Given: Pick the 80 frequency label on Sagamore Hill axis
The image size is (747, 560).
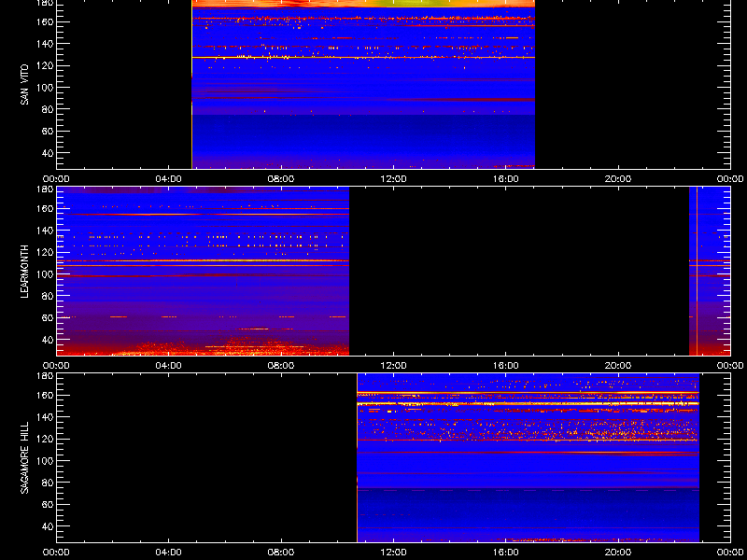Looking at the screenshot, I should (x=49, y=483).
